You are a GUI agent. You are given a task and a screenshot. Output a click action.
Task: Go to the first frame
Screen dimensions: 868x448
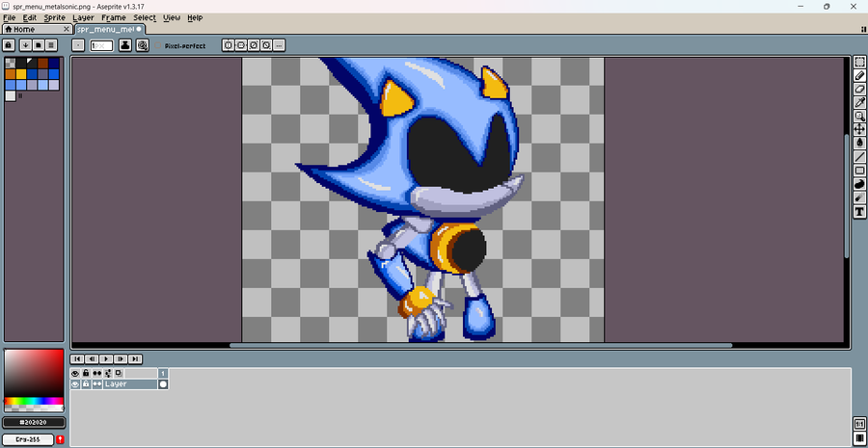click(x=77, y=359)
